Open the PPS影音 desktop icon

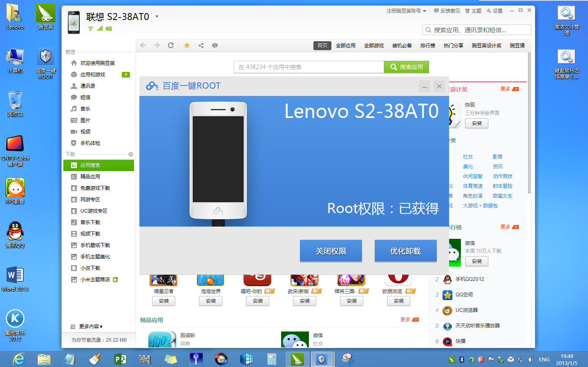[x=15, y=191]
